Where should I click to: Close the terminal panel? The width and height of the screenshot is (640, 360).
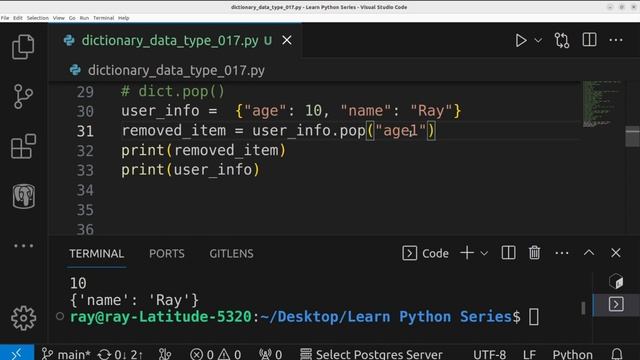click(x=616, y=253)
